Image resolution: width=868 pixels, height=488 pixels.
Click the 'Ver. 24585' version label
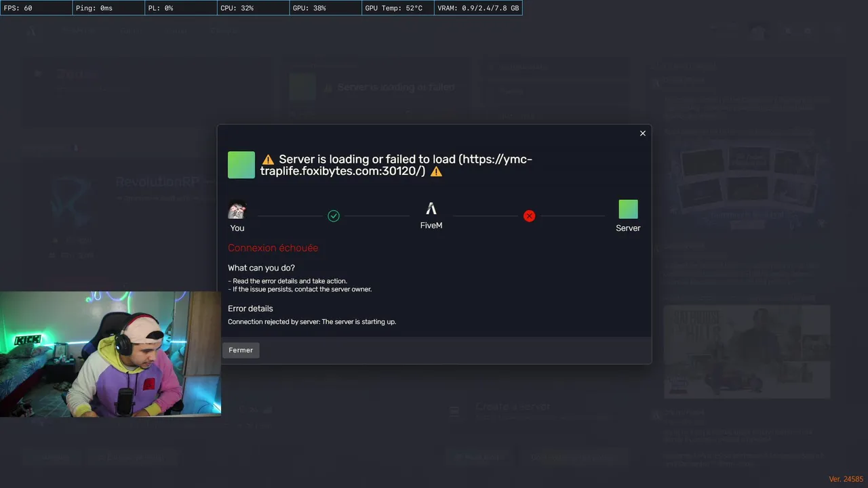point(846,479)
